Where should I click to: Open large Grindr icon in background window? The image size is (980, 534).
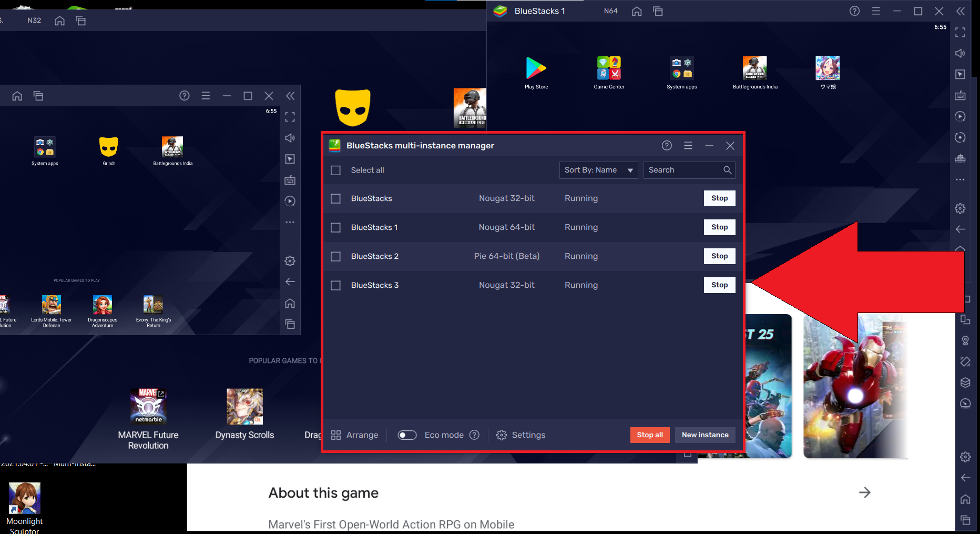click(x=353, y=107)
